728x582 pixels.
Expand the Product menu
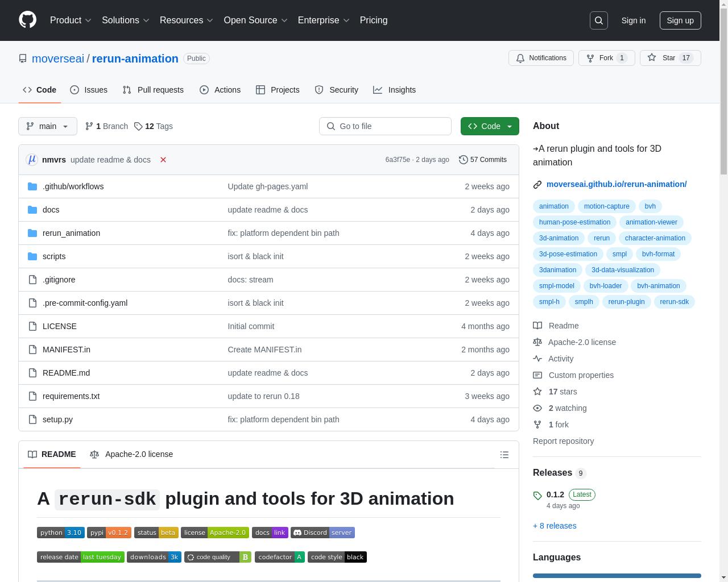[71, 20]
